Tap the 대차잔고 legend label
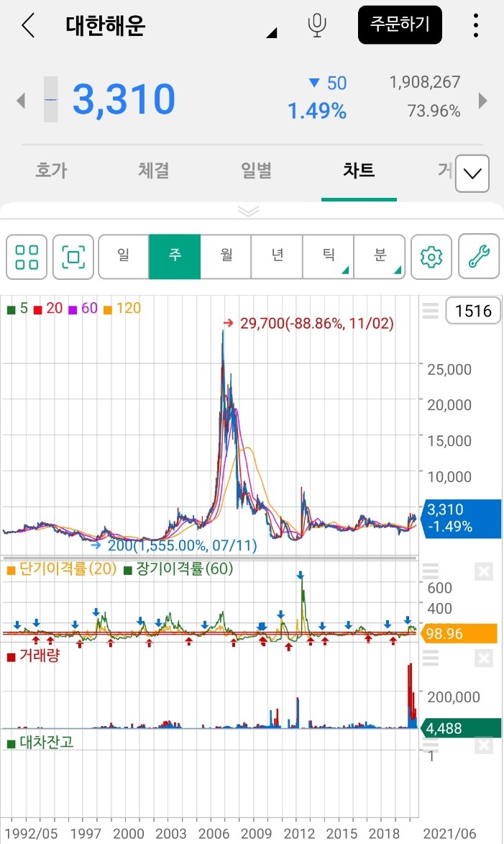 click(x=40, y=743)
